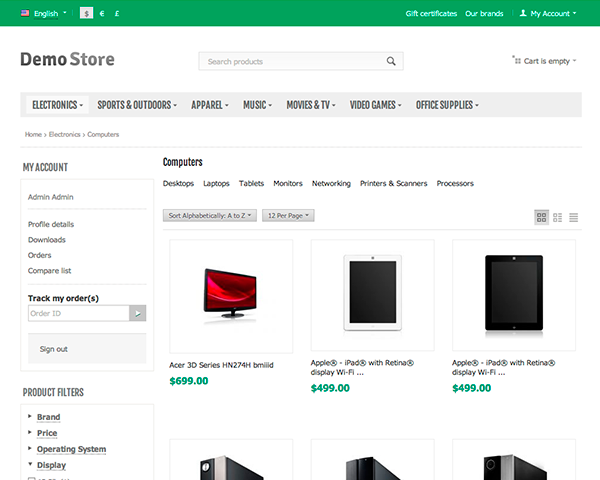Switch to compact list view

[x=573, y=217]
